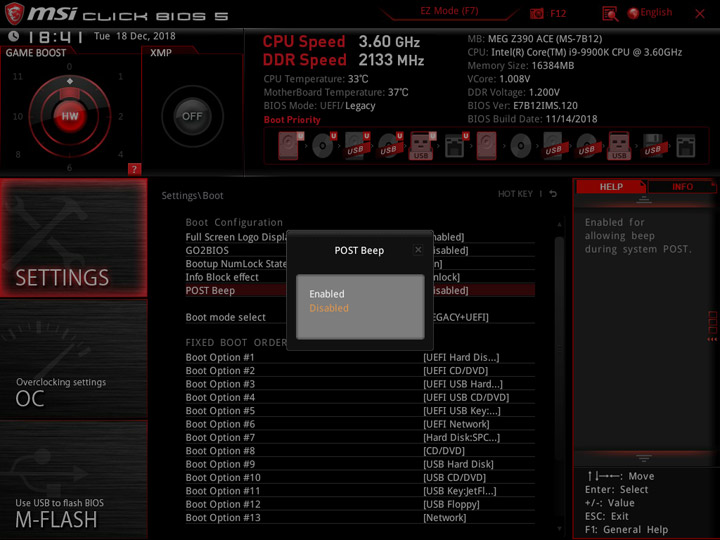Switch to the HELP tab

(x=611, y=186)
